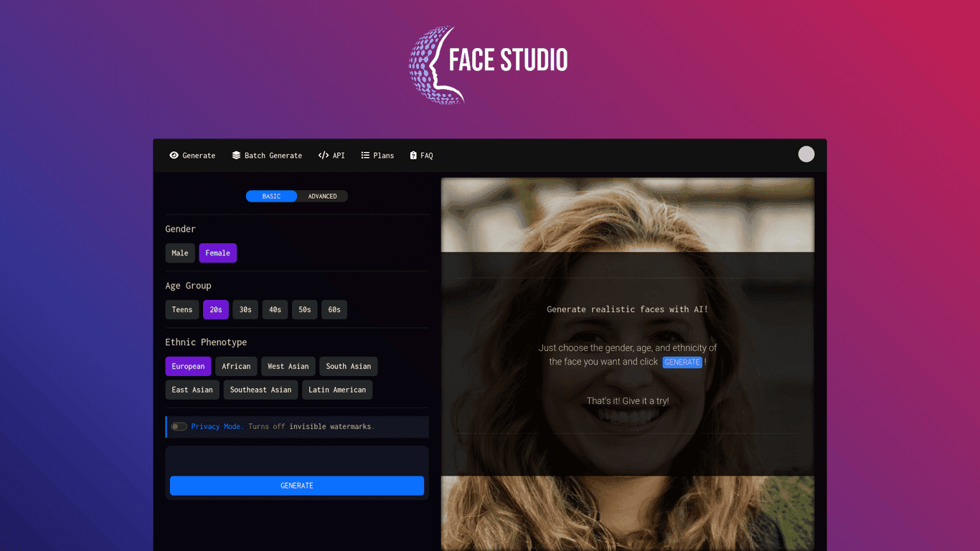Open the FAQ via its icon
Viewport: 980px width, 551px height.
coord(413,155)
